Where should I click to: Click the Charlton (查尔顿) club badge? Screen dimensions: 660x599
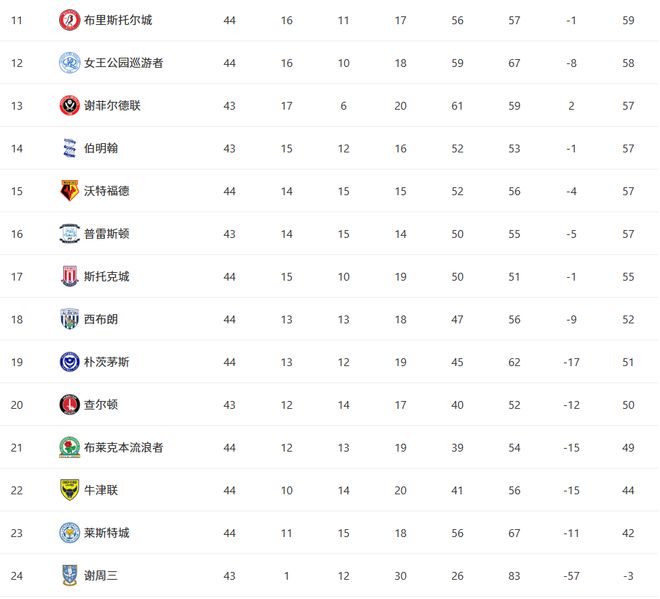tap(69, 405)
